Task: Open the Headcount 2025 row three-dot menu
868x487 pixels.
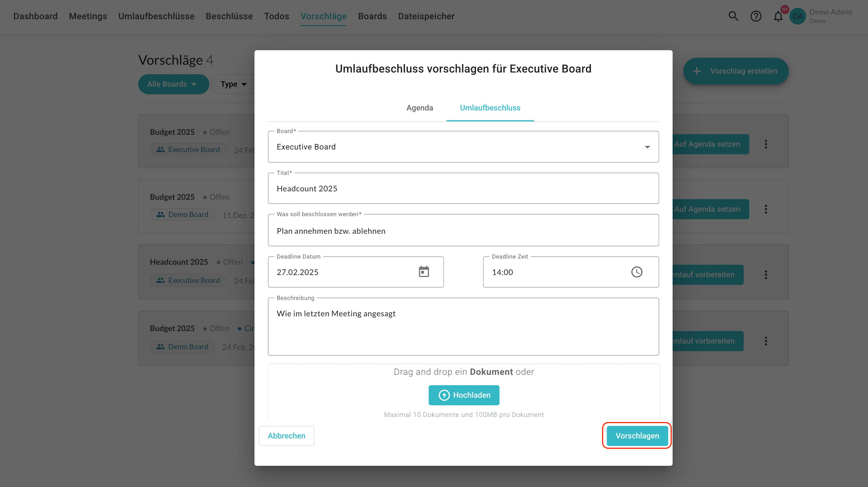Action: pyautogui.click(x=766, y=274)
